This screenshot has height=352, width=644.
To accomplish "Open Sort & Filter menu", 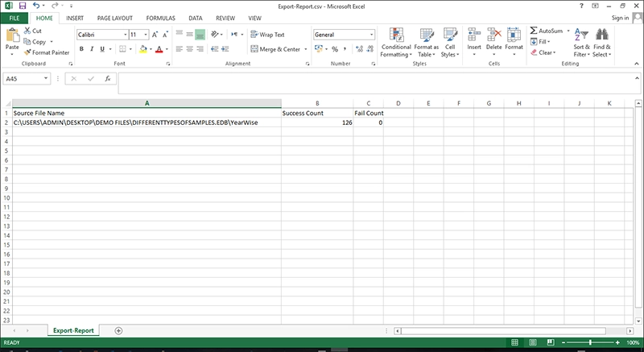I will (x=581, y=43).
